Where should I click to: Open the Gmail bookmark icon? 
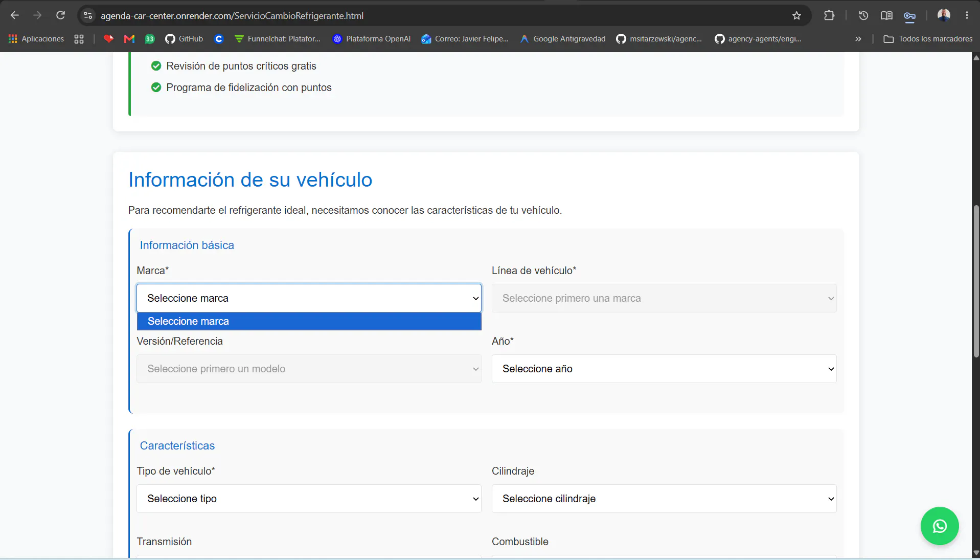pyautogui.click(x=129, y=39)
